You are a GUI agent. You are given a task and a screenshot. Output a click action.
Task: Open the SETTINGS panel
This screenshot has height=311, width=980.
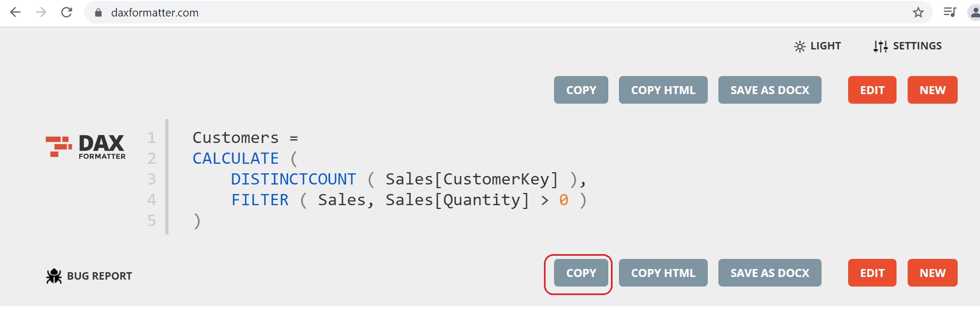click(x=907, y=46)
